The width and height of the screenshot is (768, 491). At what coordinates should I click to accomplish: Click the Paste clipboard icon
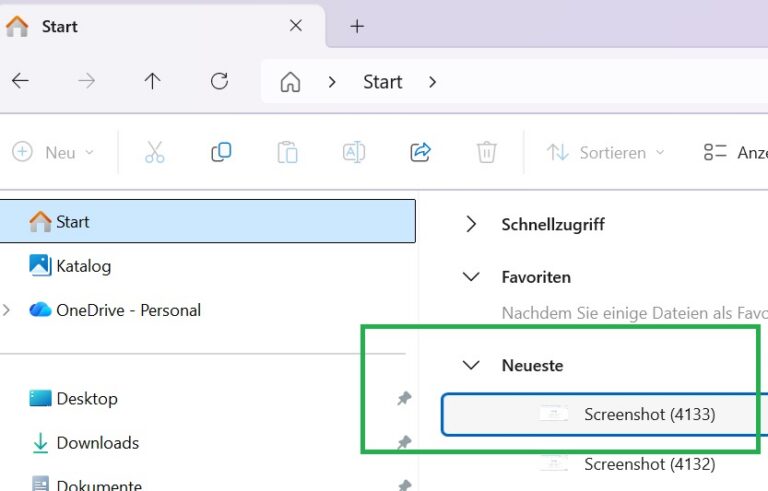click(x=288, y=152)
